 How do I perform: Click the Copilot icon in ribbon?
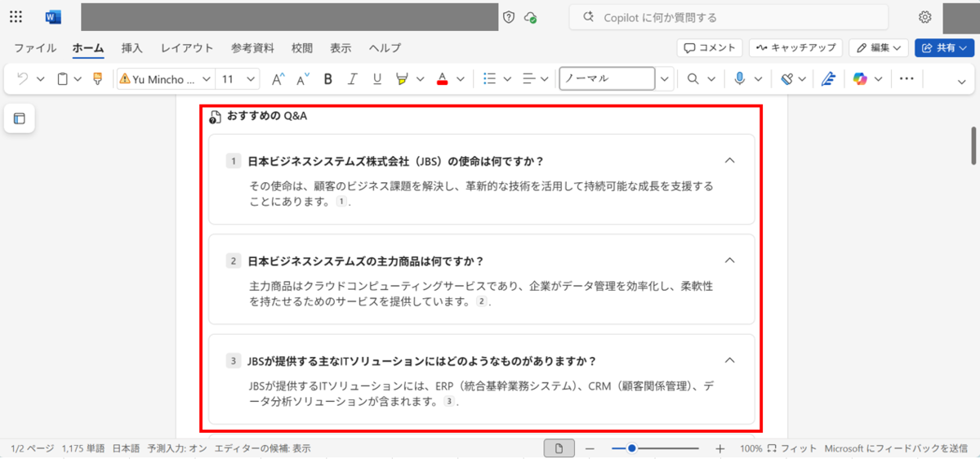point(860,79)
